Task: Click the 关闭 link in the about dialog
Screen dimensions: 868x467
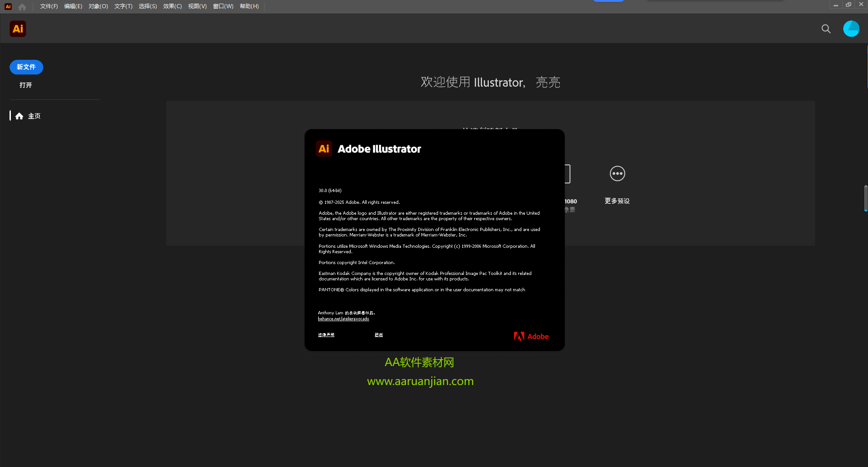Action: click(378, 335)
